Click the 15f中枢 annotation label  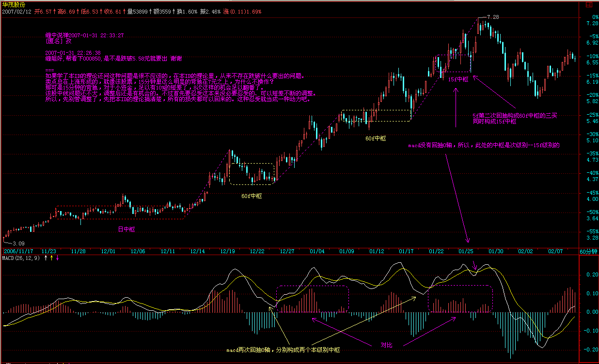pyautogui.click(x=458, y=79)
